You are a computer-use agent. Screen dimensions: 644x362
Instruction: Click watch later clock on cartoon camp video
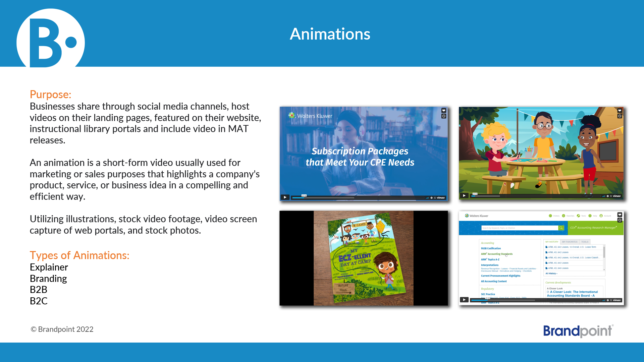point(620,116)
